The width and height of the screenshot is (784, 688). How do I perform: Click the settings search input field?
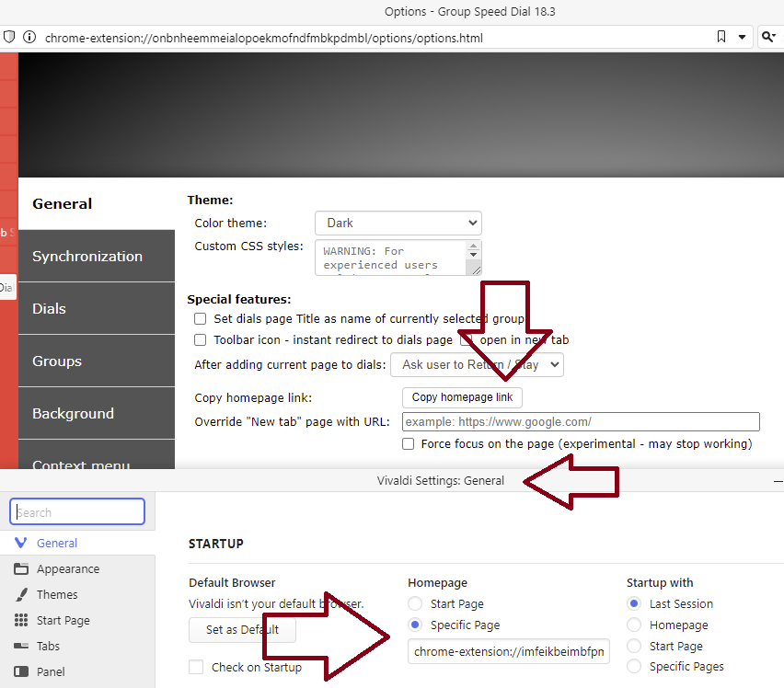77,511
